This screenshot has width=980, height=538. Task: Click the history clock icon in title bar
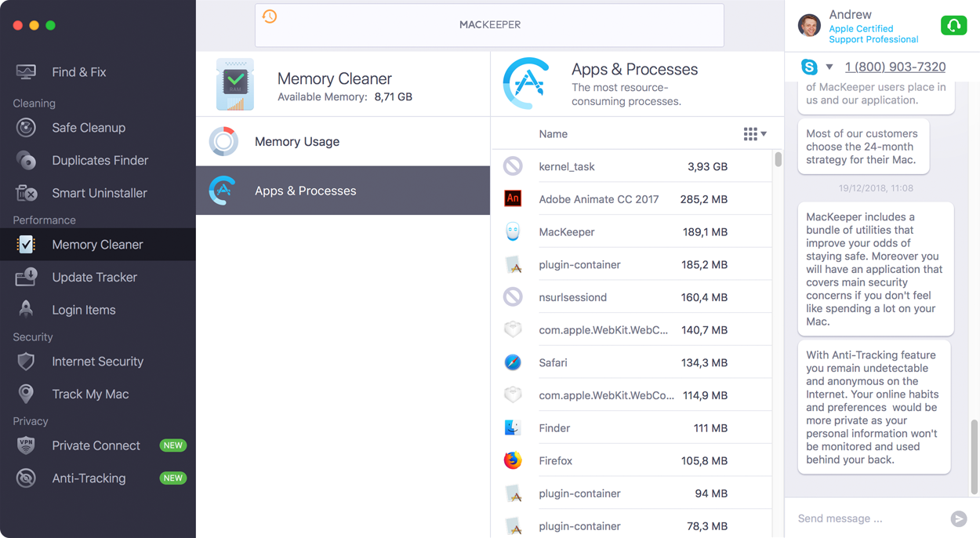coord(270,16)
